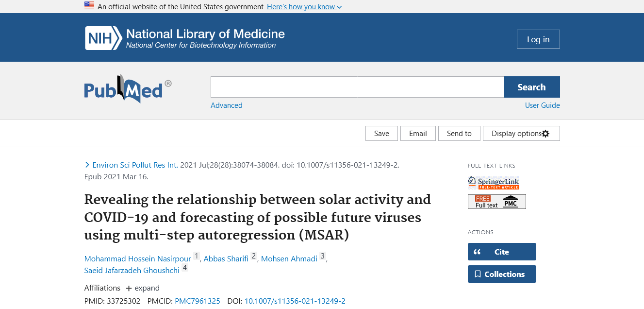Viewport: 644px width, 309px height.
Task: Go to the PubMed logo home
Action: pyautogui.click(x=128, y=89)
